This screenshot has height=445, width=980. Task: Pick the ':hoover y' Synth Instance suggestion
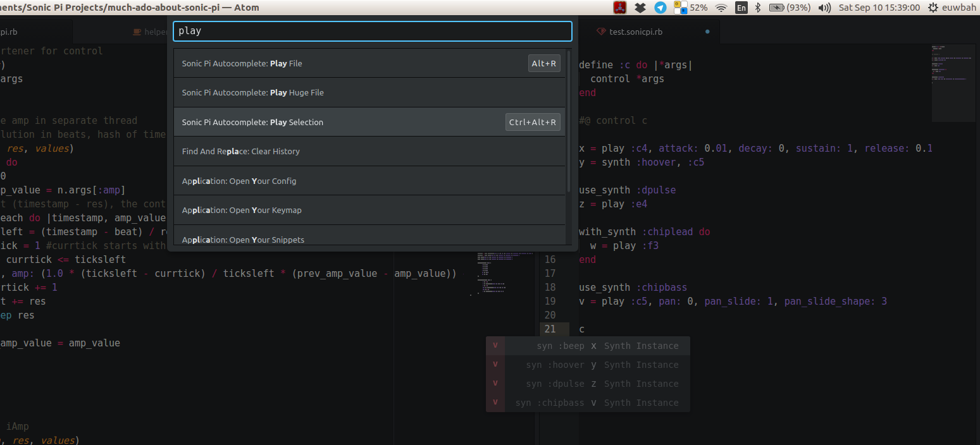(588, 365)
